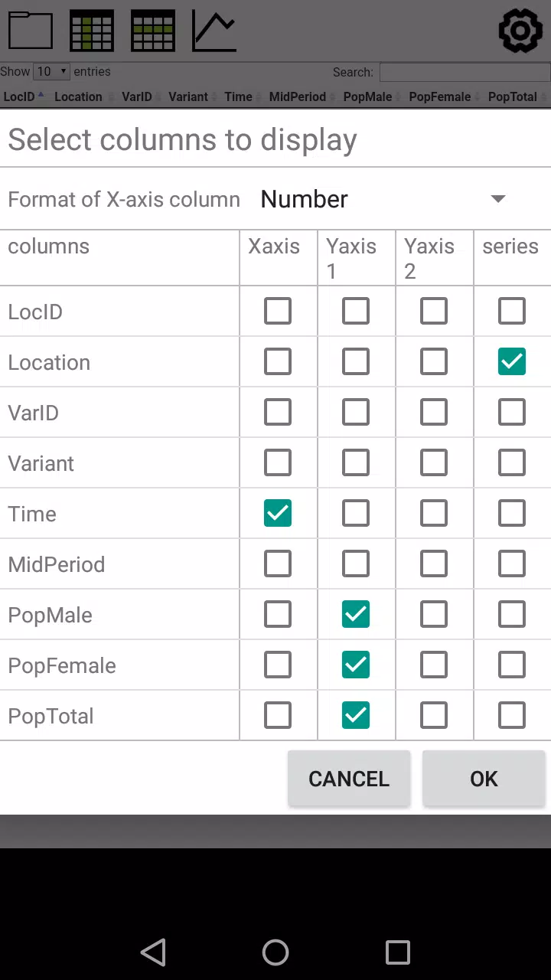Confirm with the OK button
The image size is (551, 980).
[x=484, y=779]
